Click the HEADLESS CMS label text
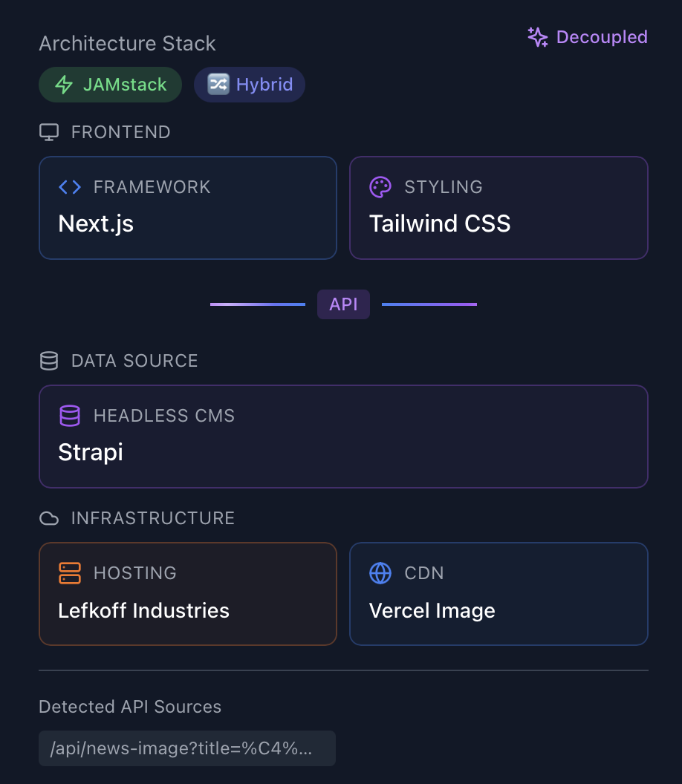The width and height of the screenshot is (682, 784). coord(164,416)
